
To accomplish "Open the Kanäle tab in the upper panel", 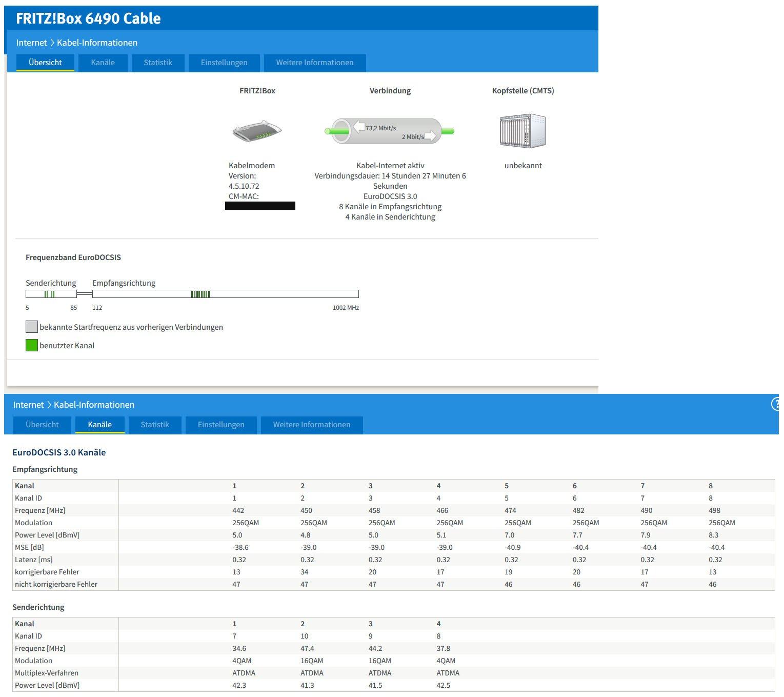I will pyautogui.click(x=103, y=63).
